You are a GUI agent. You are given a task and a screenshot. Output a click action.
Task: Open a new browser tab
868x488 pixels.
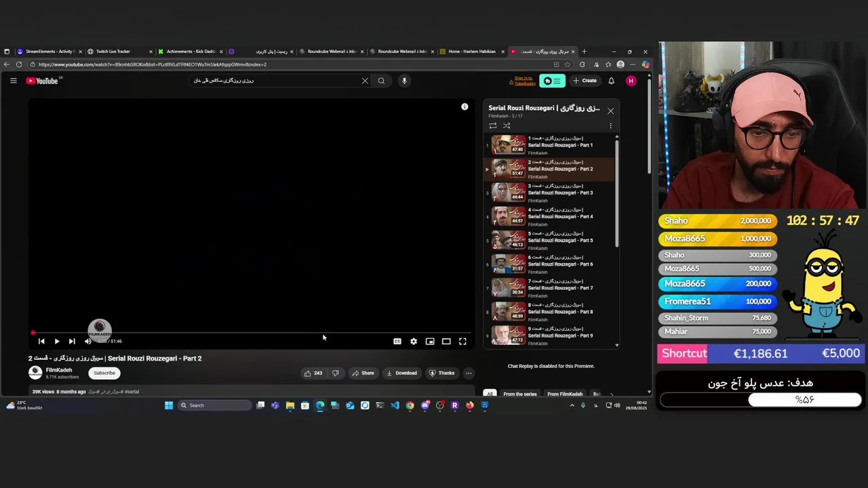tap(585, 52)
